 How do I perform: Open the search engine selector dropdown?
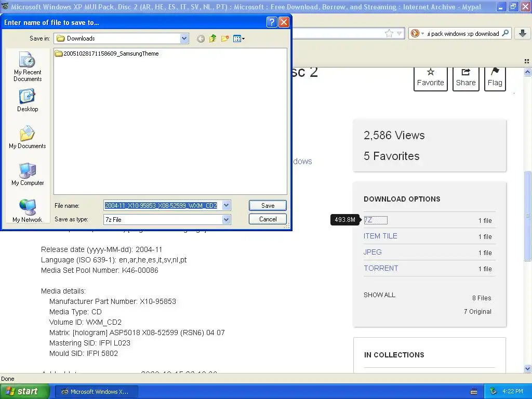417,33
